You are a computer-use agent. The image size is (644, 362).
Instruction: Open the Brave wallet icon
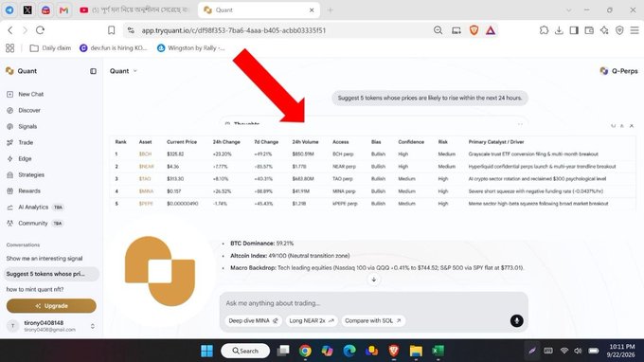click(x=589, y=30)
